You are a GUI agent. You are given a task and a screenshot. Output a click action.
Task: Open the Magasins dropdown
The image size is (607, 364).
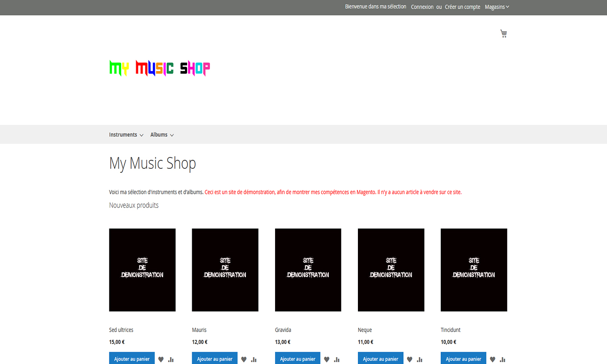pyautogui.click(x=497, y=6)
